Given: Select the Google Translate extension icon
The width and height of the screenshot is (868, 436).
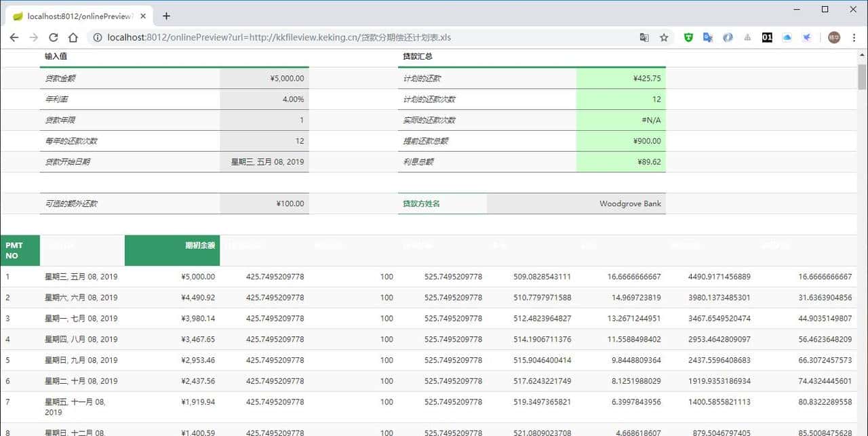Looking at the screenshot, I should click(x=707, y=37).
